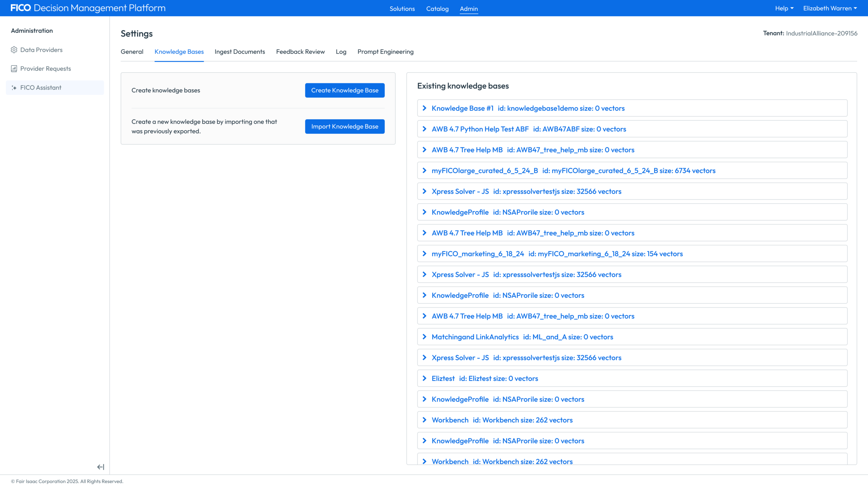
Task: Open the Log tab
Action: point(341,52)
